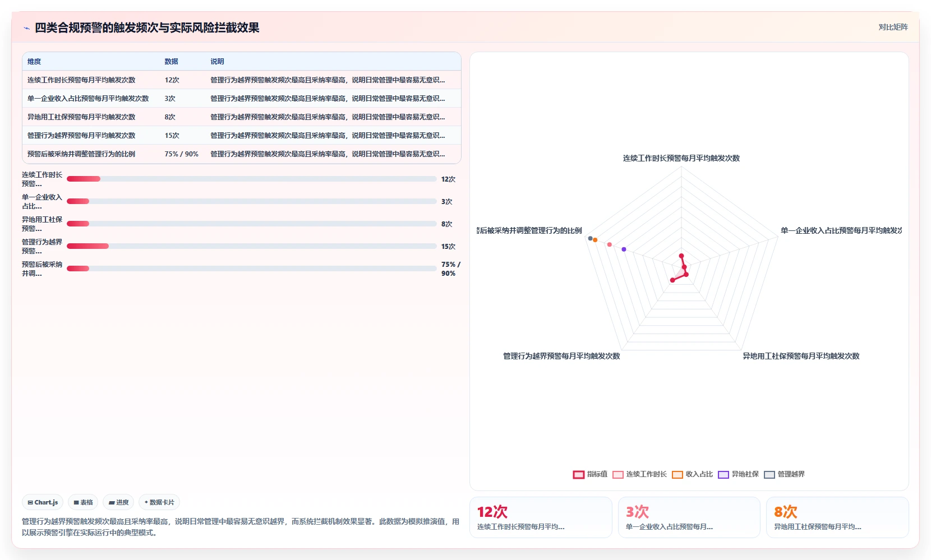931x560 pixels.
Task: Click the 预警后被采纳并调整管理行为的比例 table row label
Action: [x=81, y=154]
